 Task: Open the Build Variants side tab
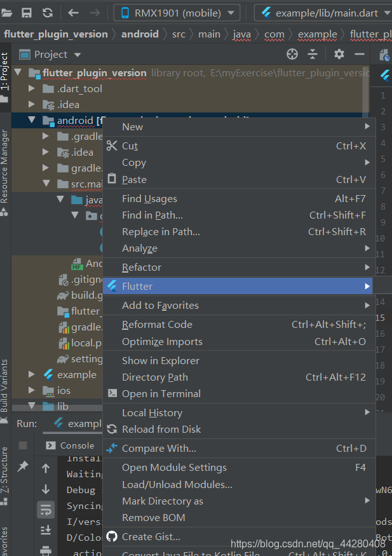(4, 392)
